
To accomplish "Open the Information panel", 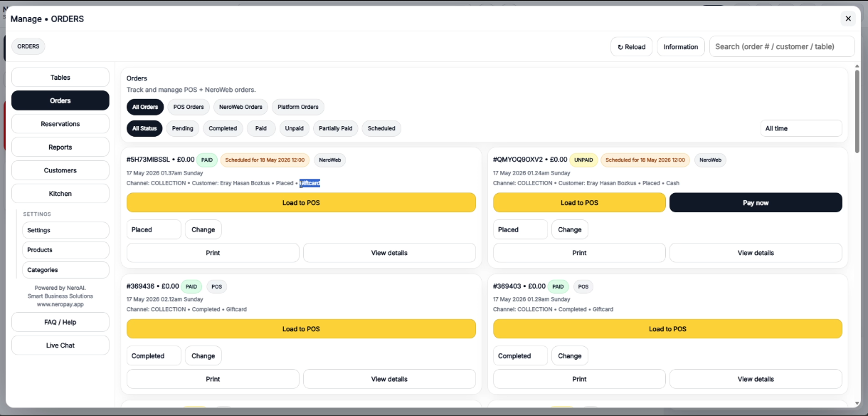I will point(681,47).
